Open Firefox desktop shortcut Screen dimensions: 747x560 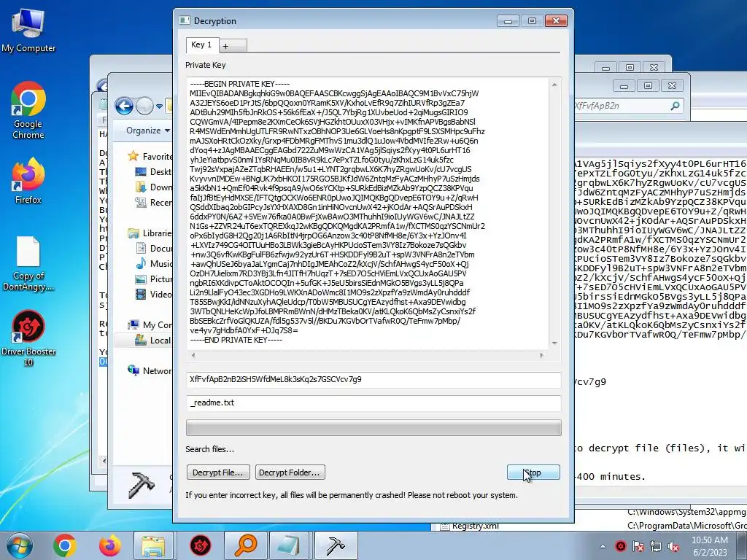click(x=28, y=182)
